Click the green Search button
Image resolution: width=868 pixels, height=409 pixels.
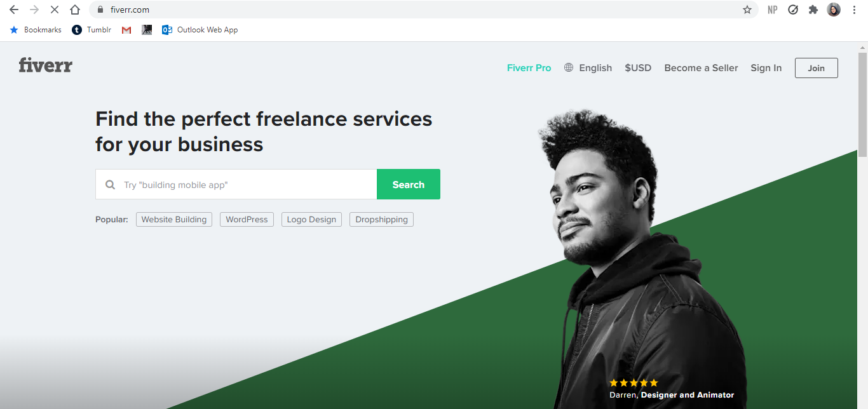point(408,184)
